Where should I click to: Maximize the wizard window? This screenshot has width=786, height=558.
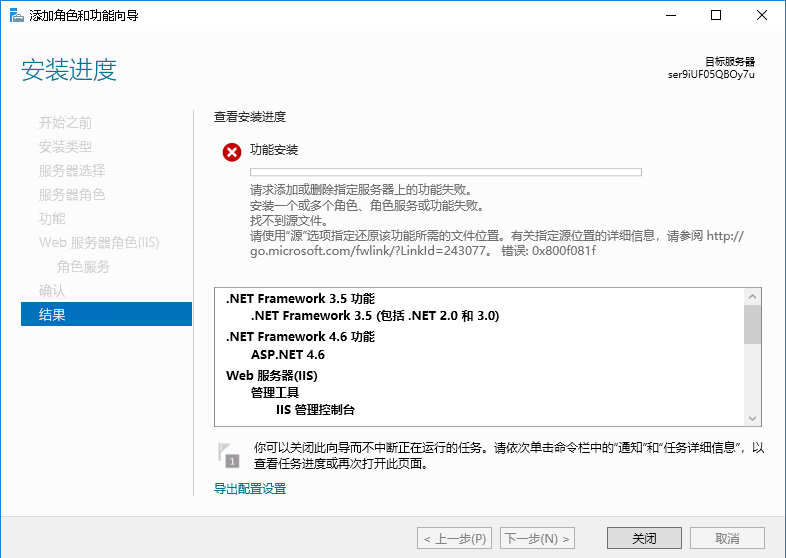tap(715, 15)
